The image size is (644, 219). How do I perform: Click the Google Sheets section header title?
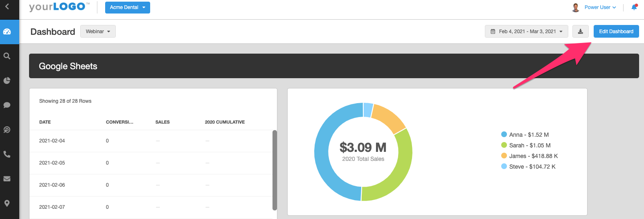pos(68,66)
